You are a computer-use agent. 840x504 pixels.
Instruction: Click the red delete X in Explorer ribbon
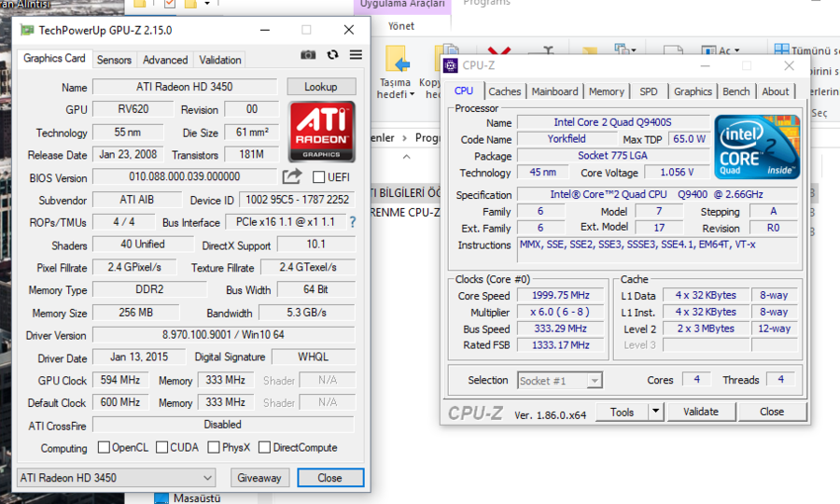(499, 51)
